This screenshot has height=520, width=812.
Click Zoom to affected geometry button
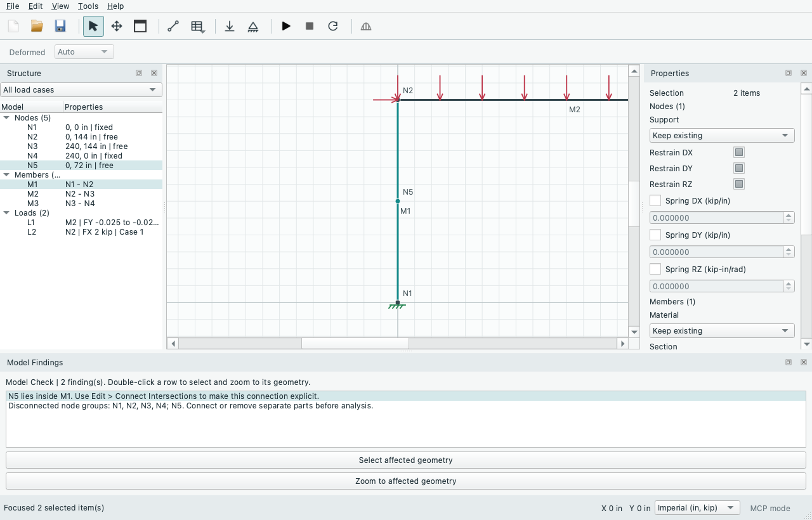(x=406, y=481)
